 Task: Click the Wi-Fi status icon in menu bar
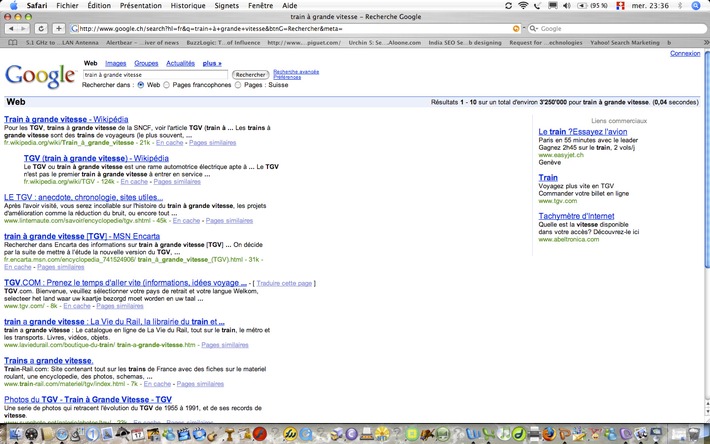point(523,6)
